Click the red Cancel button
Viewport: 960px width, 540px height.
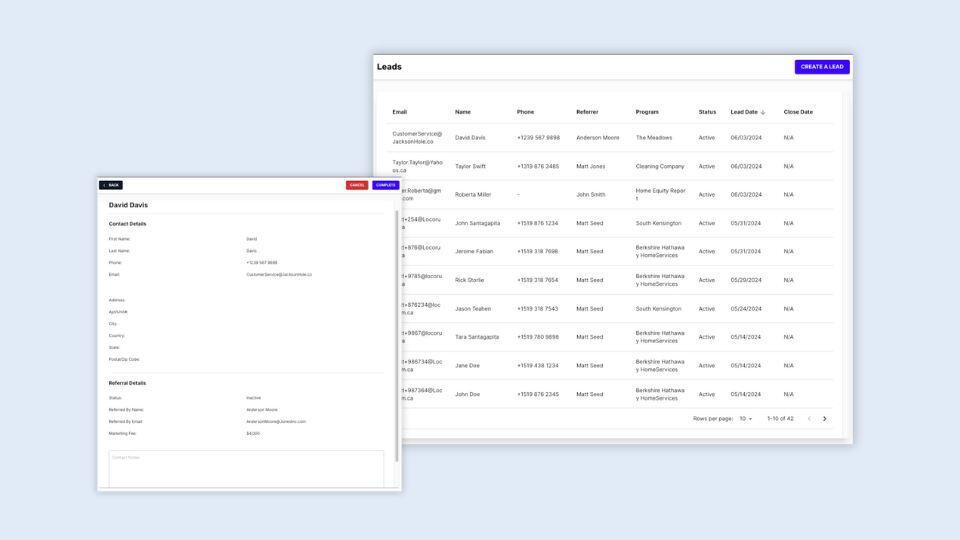(357, 185)
